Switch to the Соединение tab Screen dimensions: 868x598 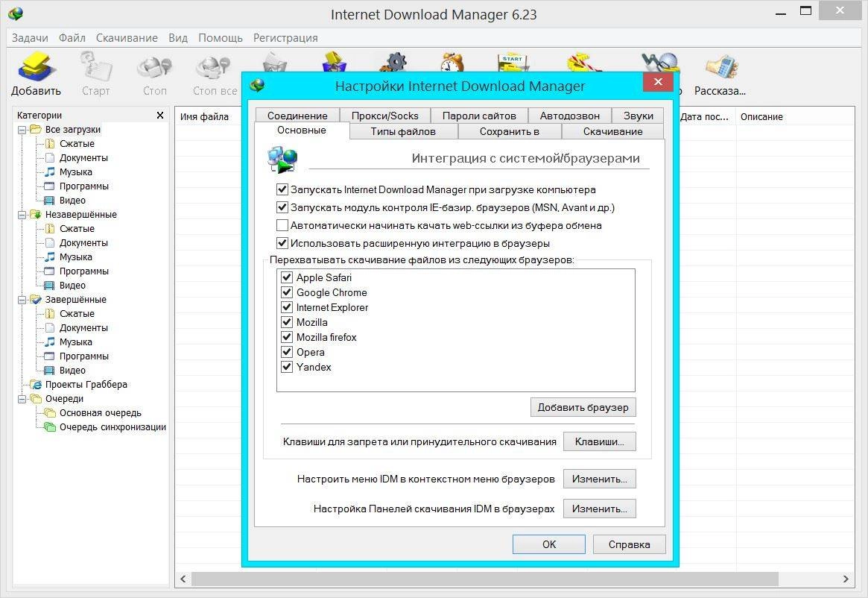(297, 116)
